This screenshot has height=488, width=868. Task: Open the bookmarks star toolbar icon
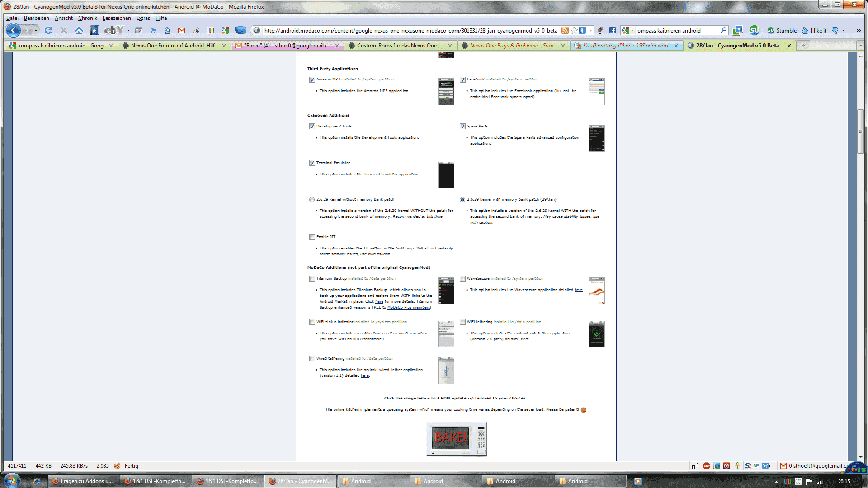point(94,30)
